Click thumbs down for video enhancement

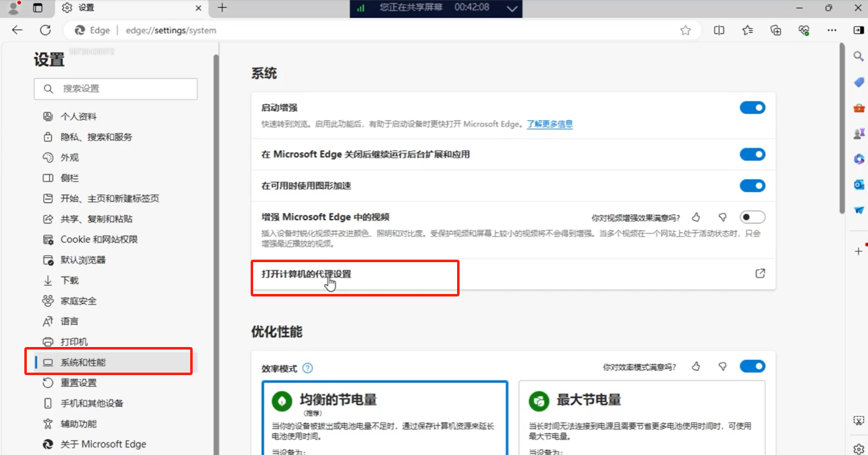click(723, 217)
